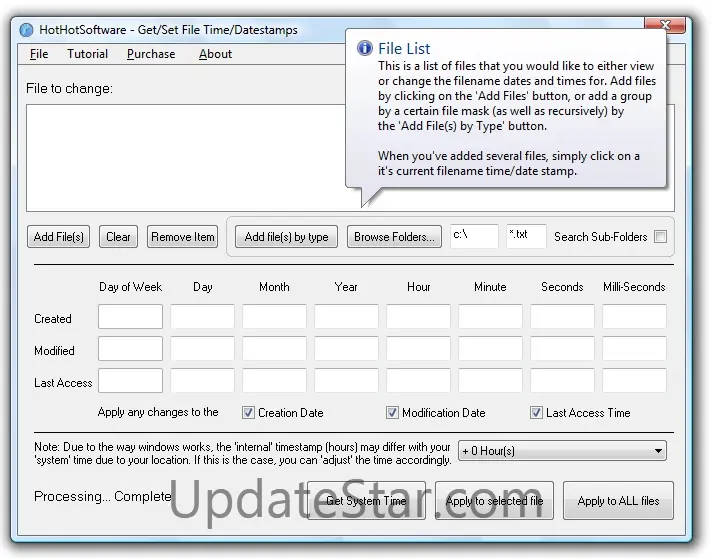Click the Created Minute field
The image size is (712, 558).
click(490, 316)
